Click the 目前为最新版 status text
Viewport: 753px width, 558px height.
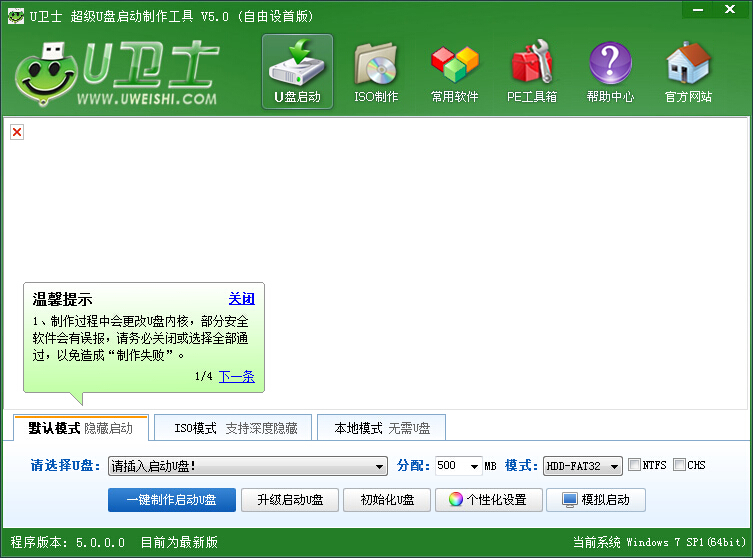coord(179,542)
